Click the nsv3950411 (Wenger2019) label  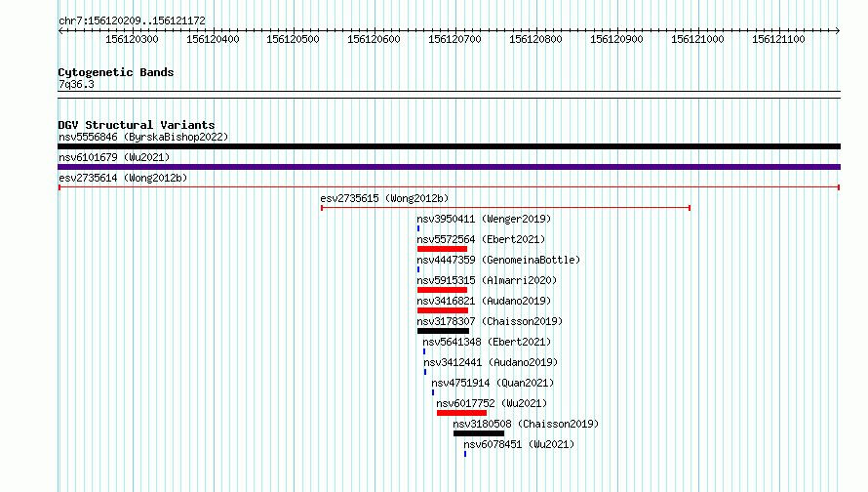tap(484, 219)
